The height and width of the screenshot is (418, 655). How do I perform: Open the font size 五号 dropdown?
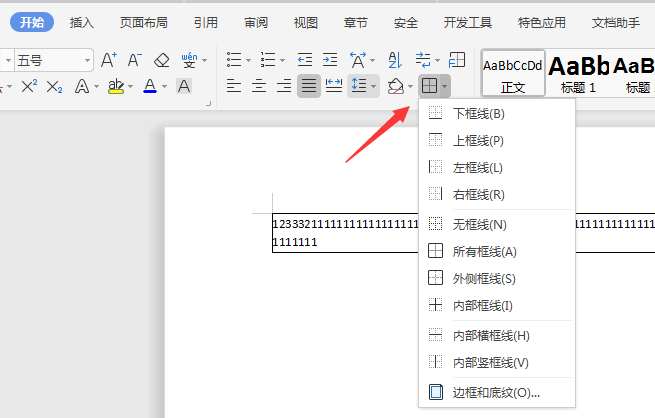[87, 61]
